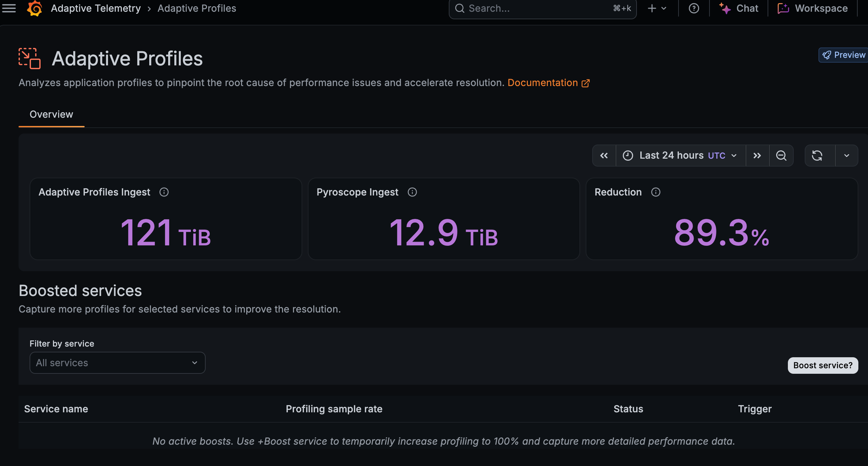Image resolution: width=868 pixels, height=466 pixels.
Task: Open the Documentation link
Action: coord(549,83)
